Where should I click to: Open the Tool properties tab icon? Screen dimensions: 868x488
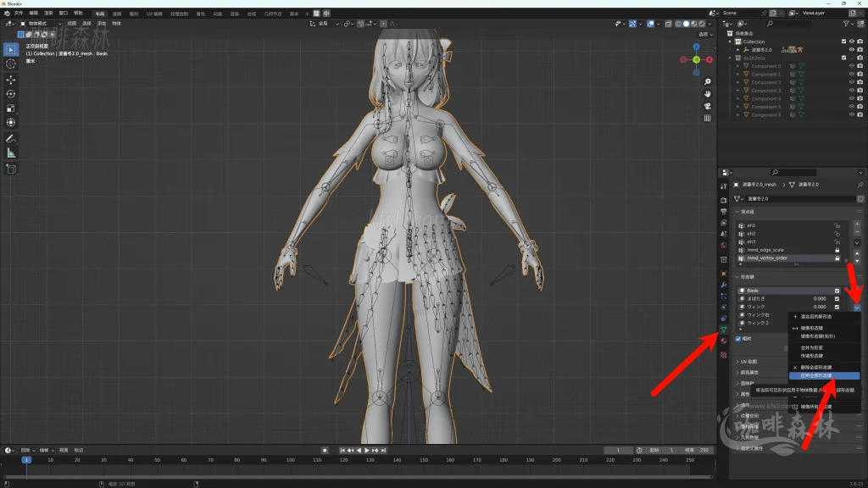tap(724, 186)
